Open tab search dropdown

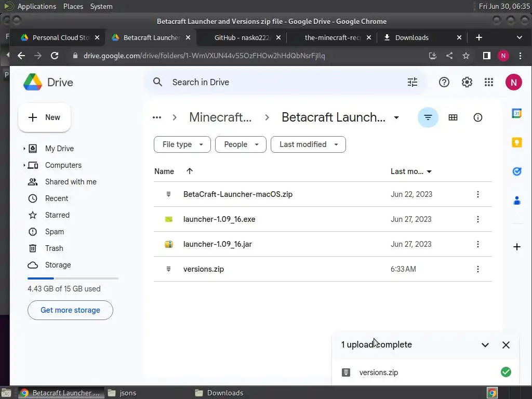pyautogui.click(x=520, y=37)
